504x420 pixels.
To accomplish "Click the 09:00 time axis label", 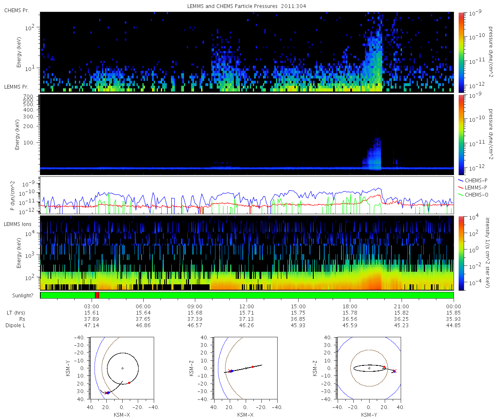I will [x=195, y=306].
